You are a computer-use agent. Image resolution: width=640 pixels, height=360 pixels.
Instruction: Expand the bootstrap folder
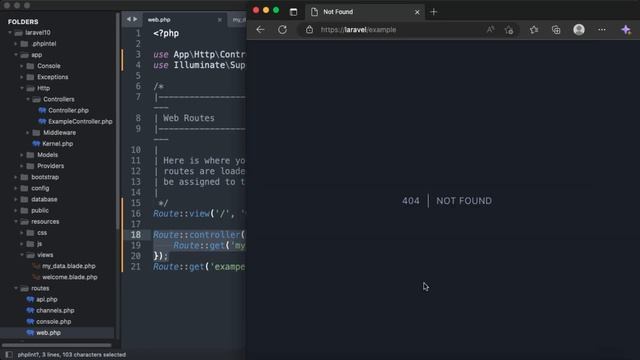(16, 177)
